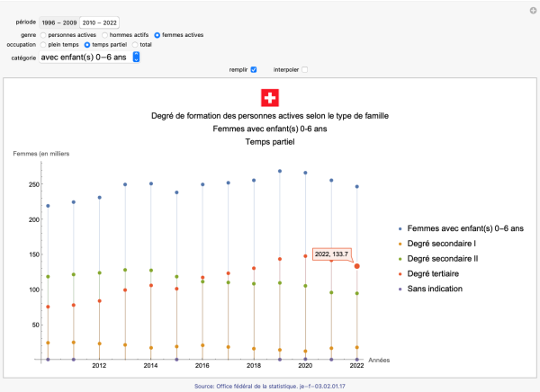Click the Swiss flag icon
Screen dimensions: 540x392
271,99
